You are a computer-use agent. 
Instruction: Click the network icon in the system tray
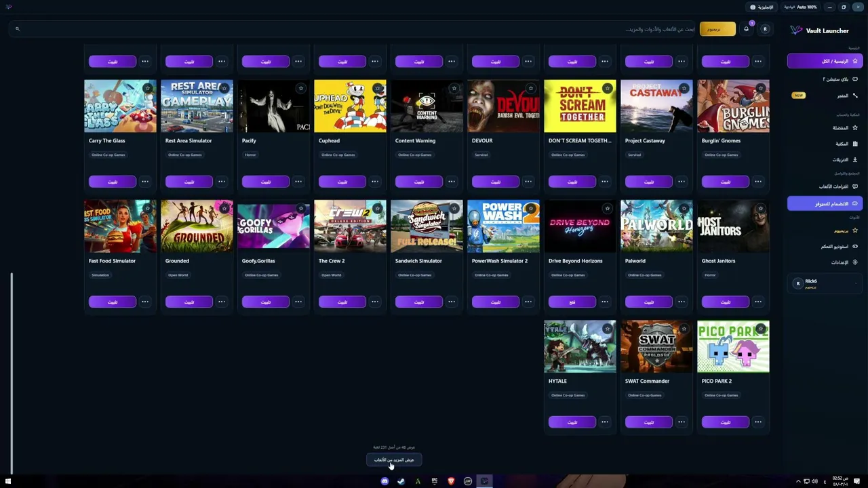pos(806,481)
